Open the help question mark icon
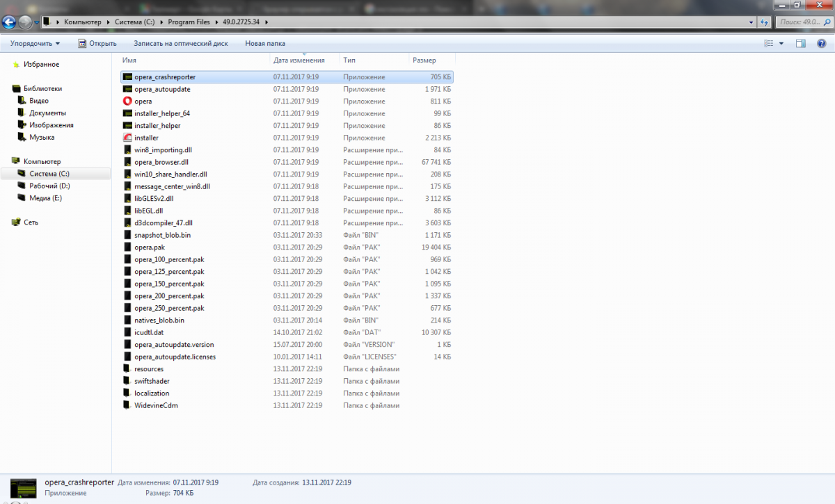 822,43
